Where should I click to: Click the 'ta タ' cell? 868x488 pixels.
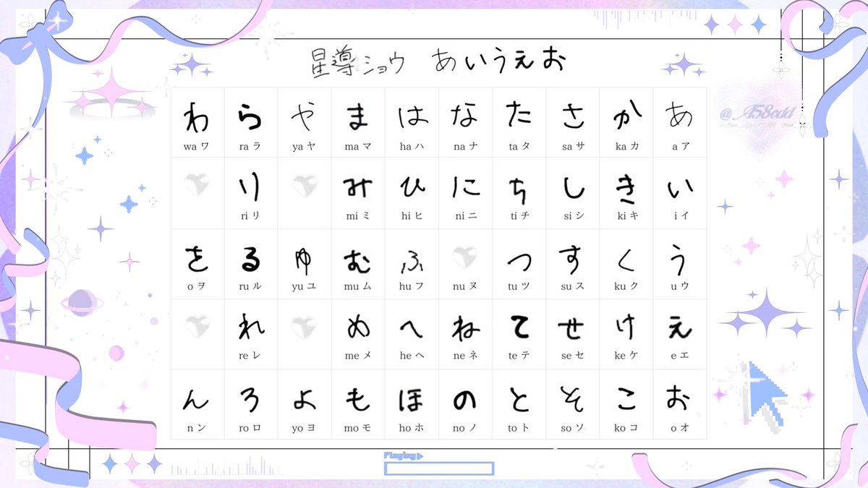(519, 122)
